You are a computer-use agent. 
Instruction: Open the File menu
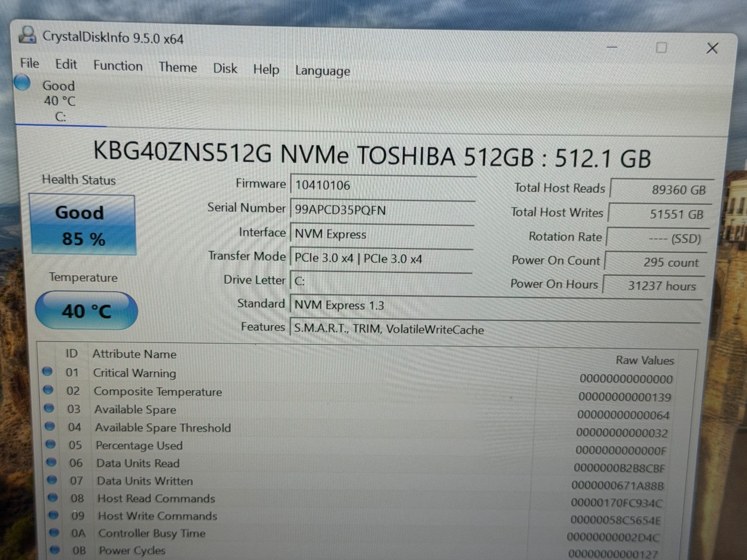(29, 63)
